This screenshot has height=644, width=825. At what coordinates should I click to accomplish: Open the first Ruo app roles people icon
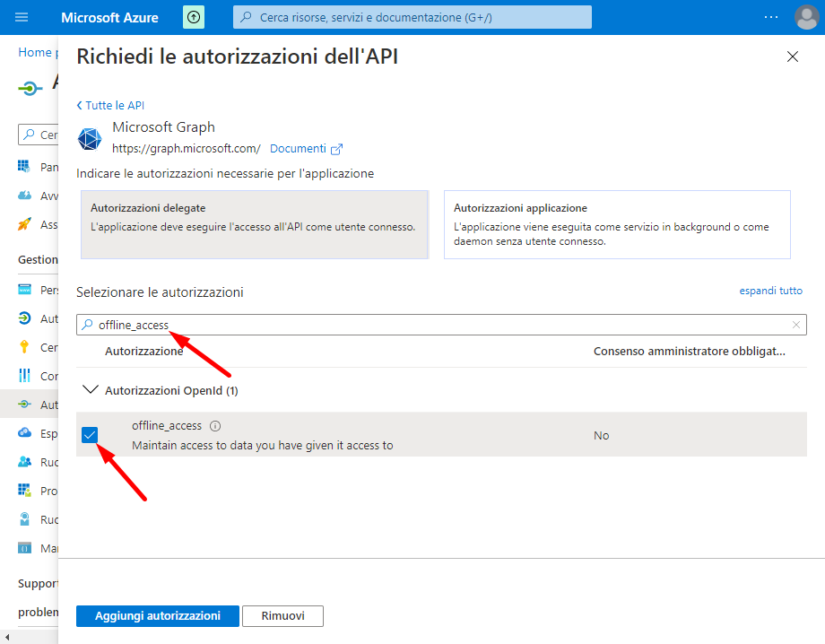coord(24,461)
